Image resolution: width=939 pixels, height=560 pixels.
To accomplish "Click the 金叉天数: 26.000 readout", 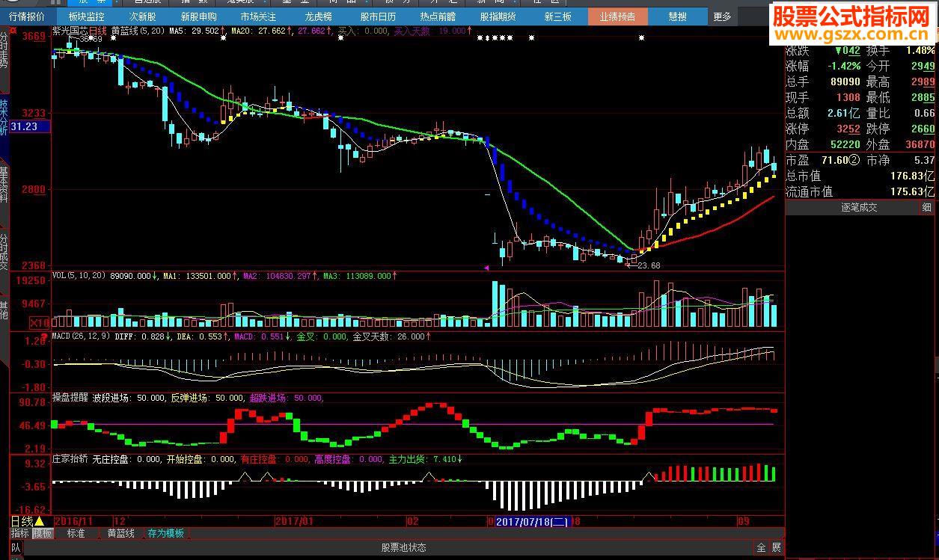I will coord(392,337).
